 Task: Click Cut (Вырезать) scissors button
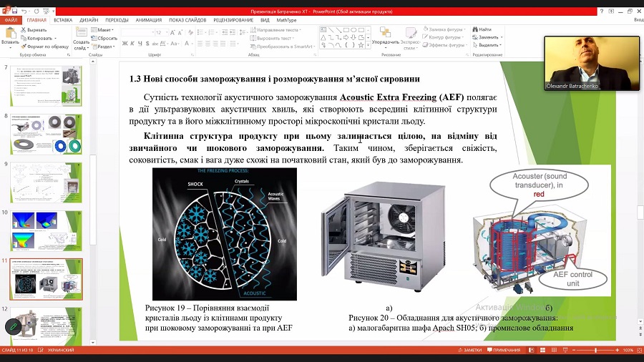[x=34, y=30]
